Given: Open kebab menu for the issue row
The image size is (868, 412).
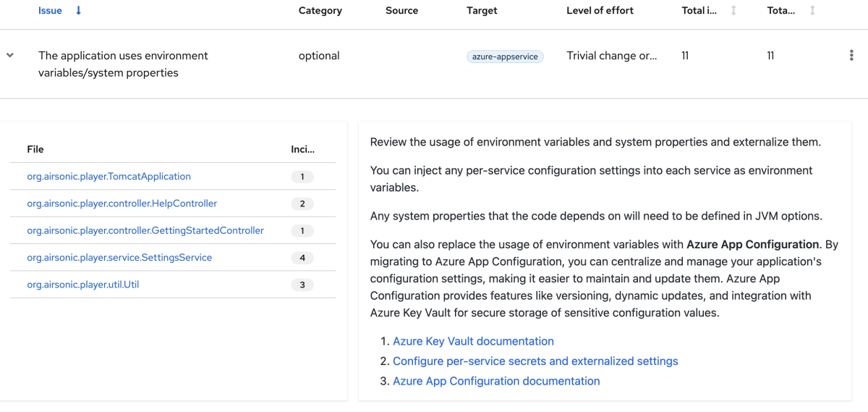Looking at the screenshot, I should [x=851, y=56].
